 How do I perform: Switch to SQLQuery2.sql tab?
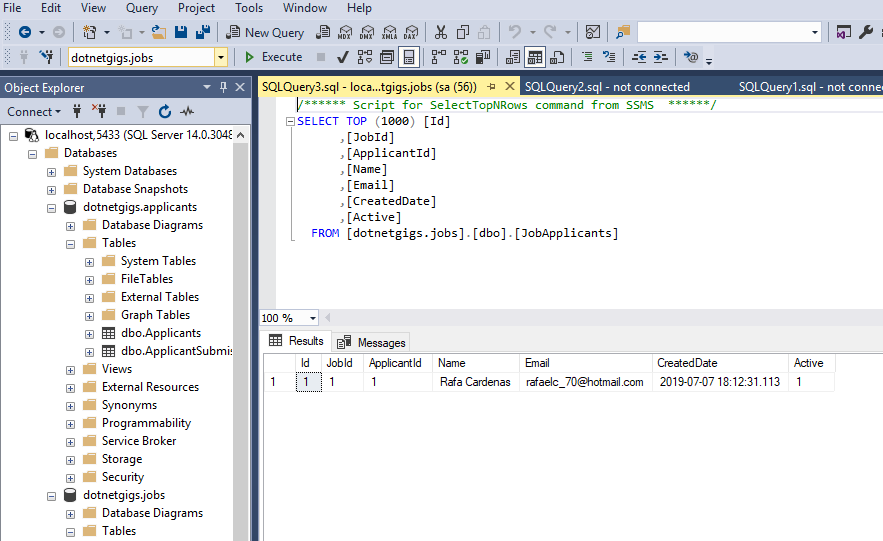[607, 87]
